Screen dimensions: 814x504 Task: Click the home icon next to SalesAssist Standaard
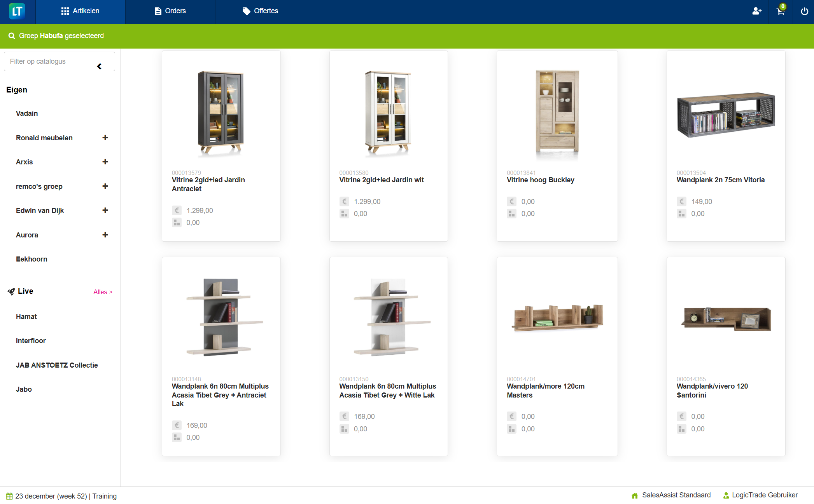[634, 495]
